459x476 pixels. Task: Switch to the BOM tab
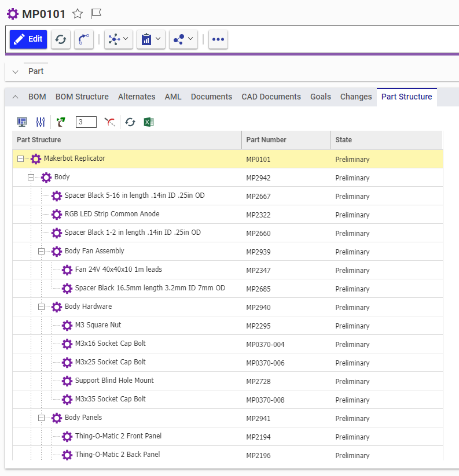(37, 97)
